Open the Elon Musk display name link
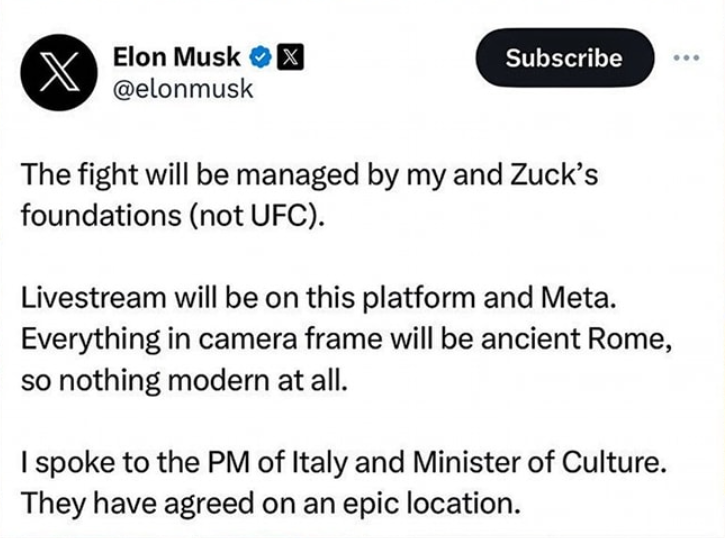This screenshot has height=538, width=725. (x=177, y=57)
